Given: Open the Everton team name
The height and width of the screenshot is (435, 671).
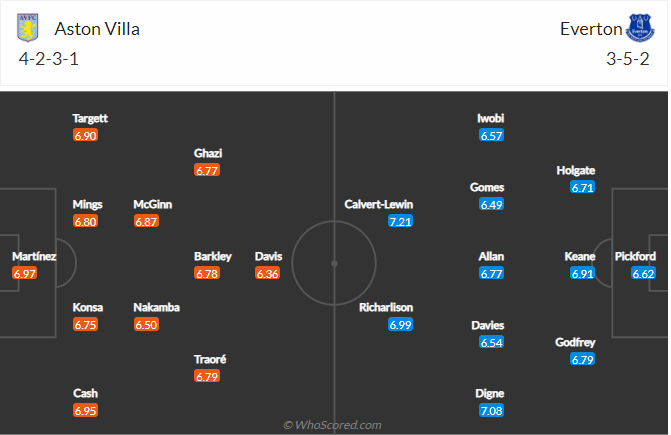Looking at the screenshot, I should click(590, 29).
